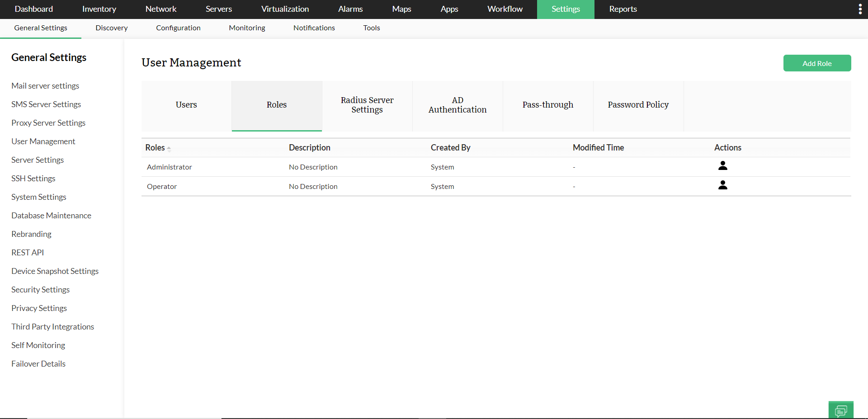Open the Radius Server Settings tab
Screen dimensions: 868x419
367,104
